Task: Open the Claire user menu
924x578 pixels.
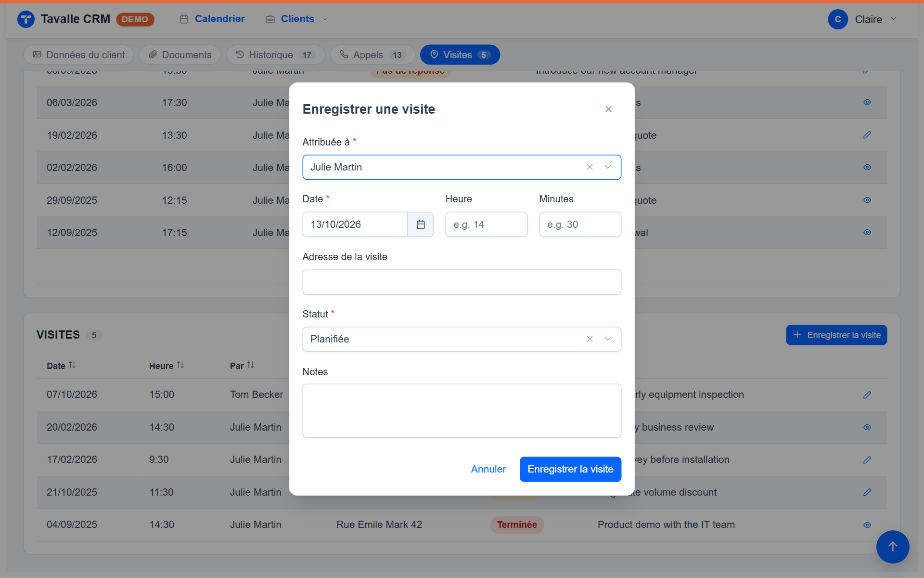Action: click(862, 19)
